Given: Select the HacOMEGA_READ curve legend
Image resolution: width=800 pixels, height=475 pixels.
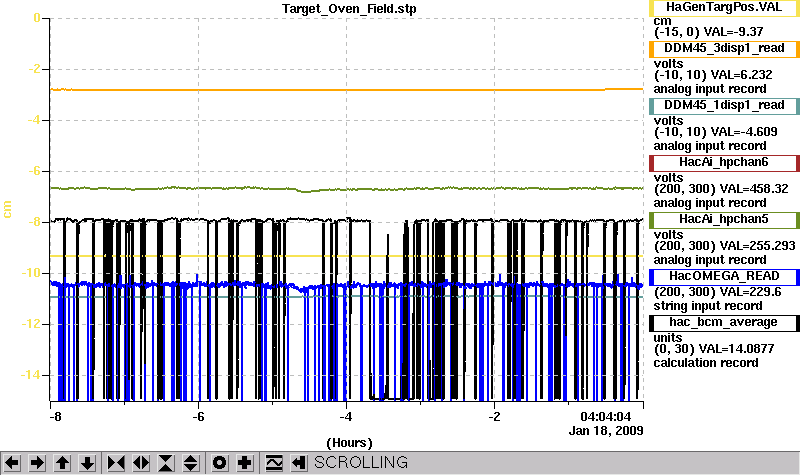Looking at the screenshot, I should pyautogui.click(x=724, y=277).
